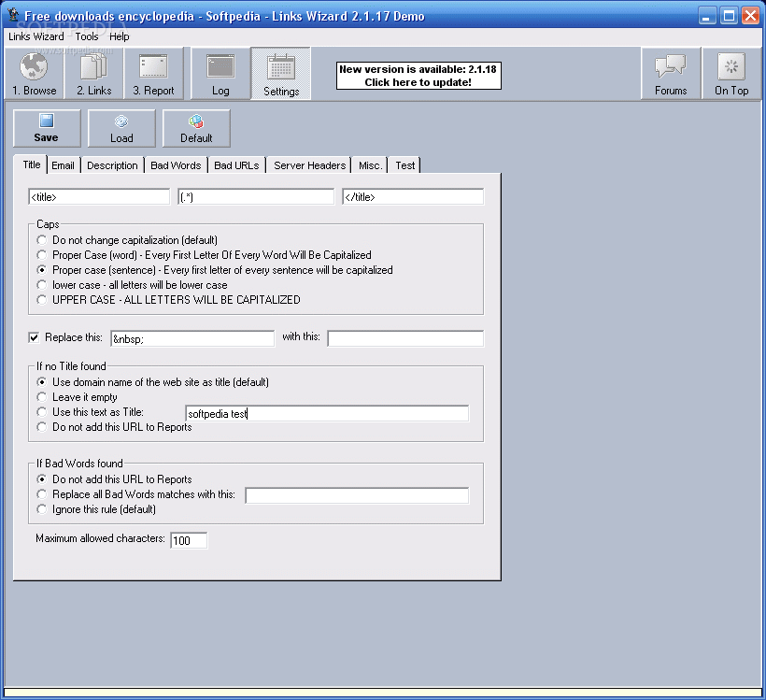Click the '&nbsp;' replace-this field
The height and width of the screenshot is (700, 766).
pos(192,338)
